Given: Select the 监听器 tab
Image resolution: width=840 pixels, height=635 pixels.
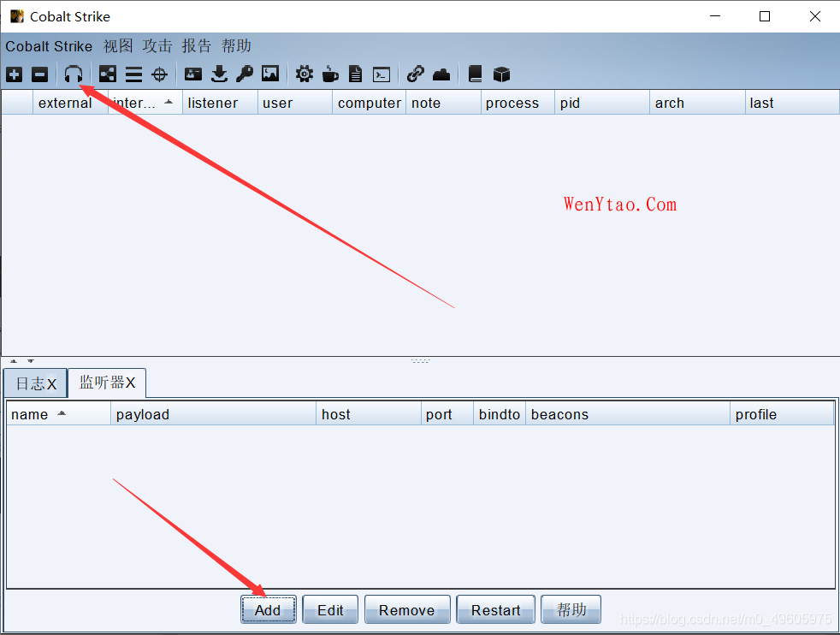Looking at the screenshot, I should [107, 383].
